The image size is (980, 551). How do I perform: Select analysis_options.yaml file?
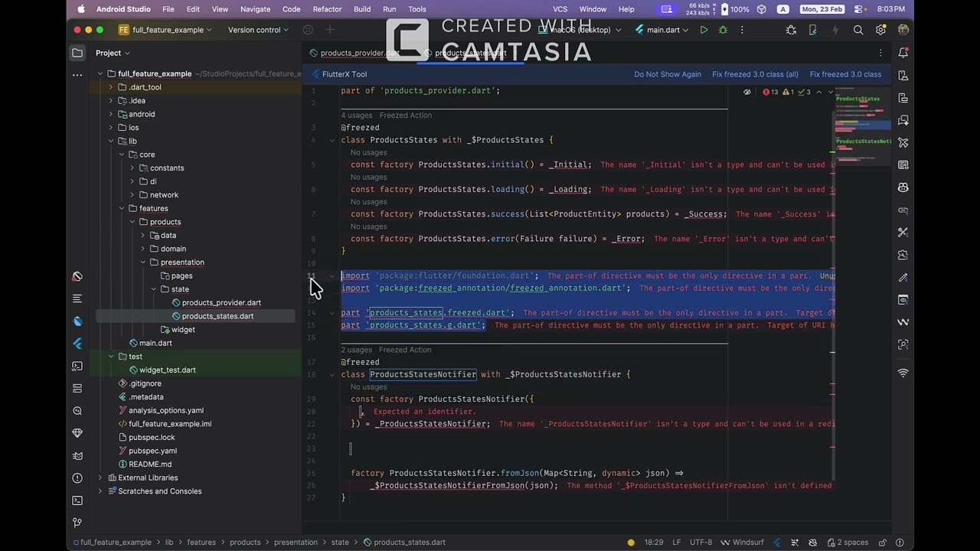pyautogui.click(x=166, y=410)
